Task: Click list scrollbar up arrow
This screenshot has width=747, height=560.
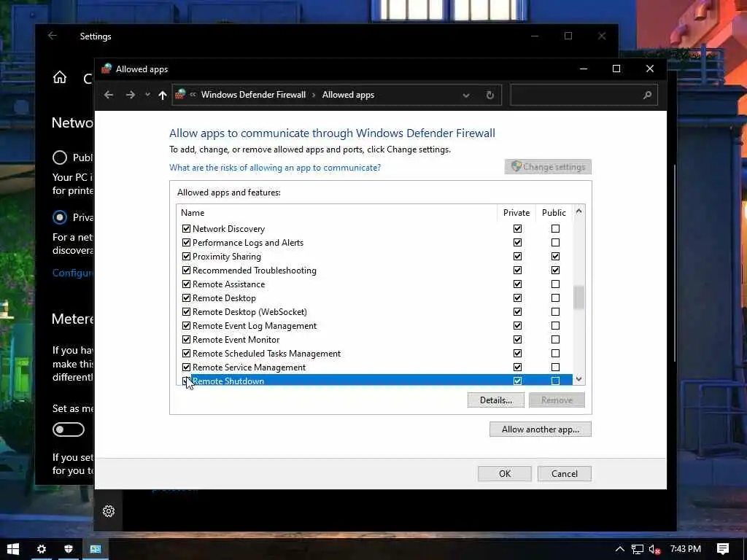Action: [578, 211]
